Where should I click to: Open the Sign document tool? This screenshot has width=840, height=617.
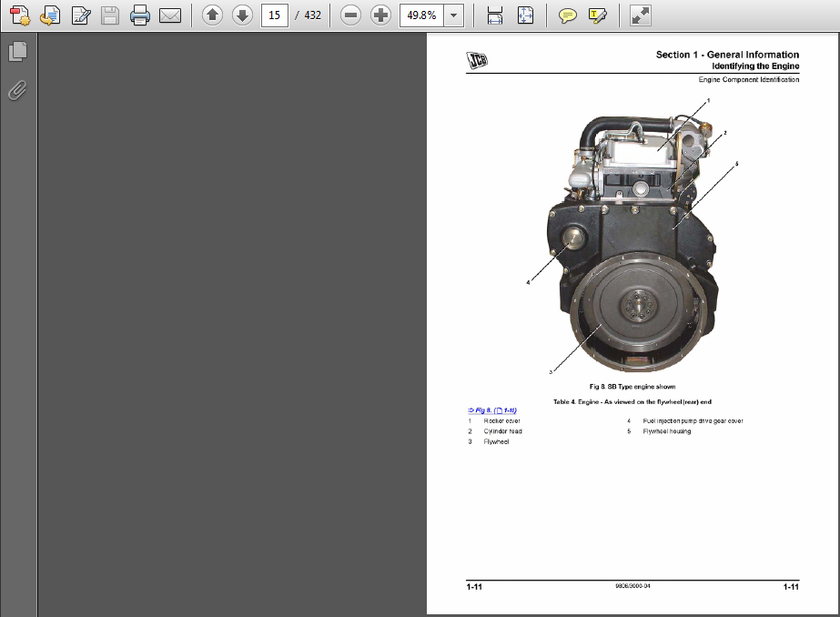(81, 15)
